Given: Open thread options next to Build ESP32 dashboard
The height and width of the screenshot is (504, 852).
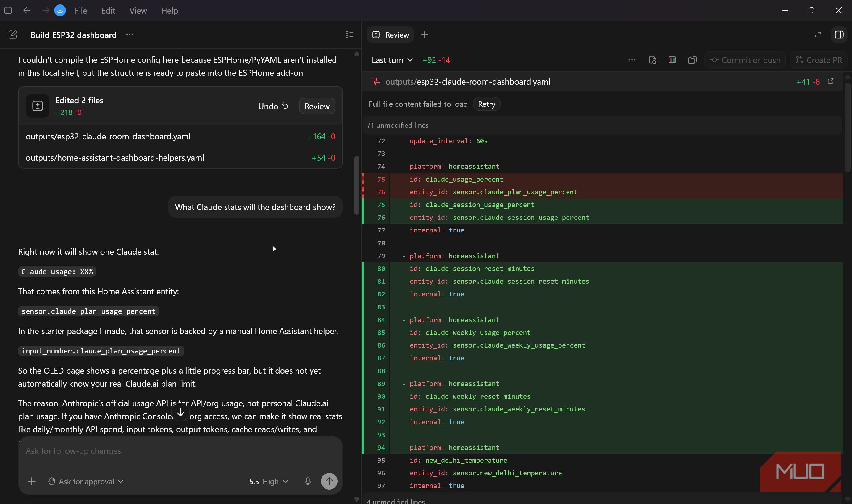Looking at the screenshot, I should [129, 35].
